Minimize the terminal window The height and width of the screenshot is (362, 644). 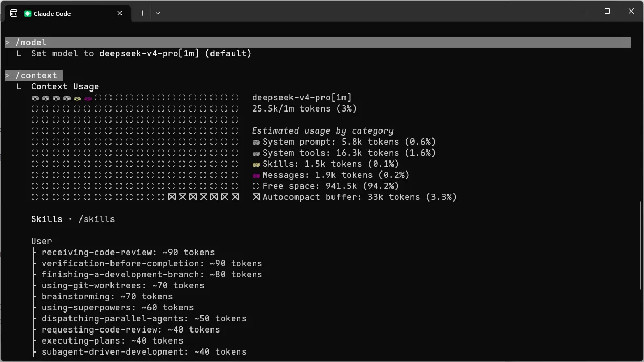coord(583,11)
